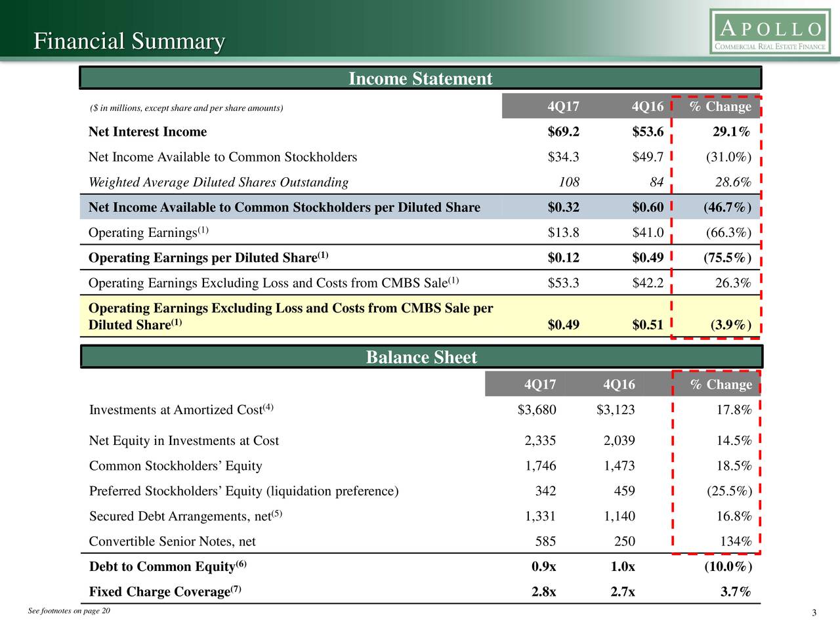This screenshot has width=840, height=630.
Task: Select the Balance Sheet % Change header
Action: [x=721, y=385]
